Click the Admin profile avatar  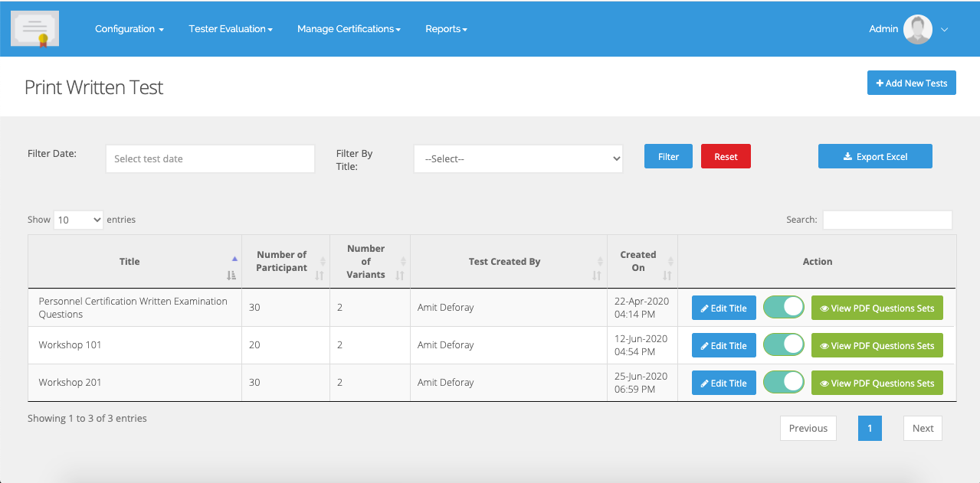click(x=917, y=29)
